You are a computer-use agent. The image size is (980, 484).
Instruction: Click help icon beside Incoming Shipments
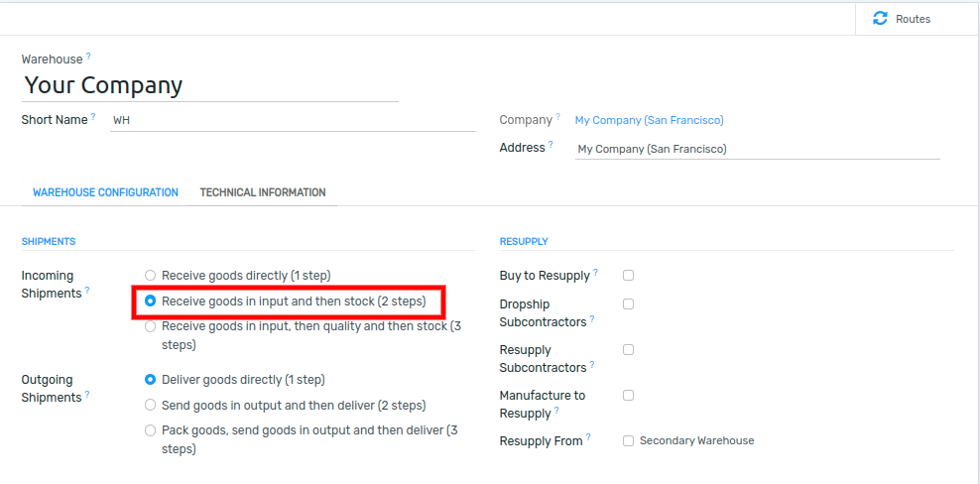click(x=87, y=291)
